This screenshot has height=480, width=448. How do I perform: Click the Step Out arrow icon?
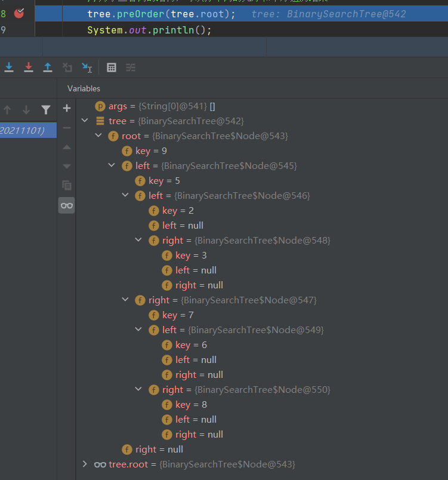point(48,67)
